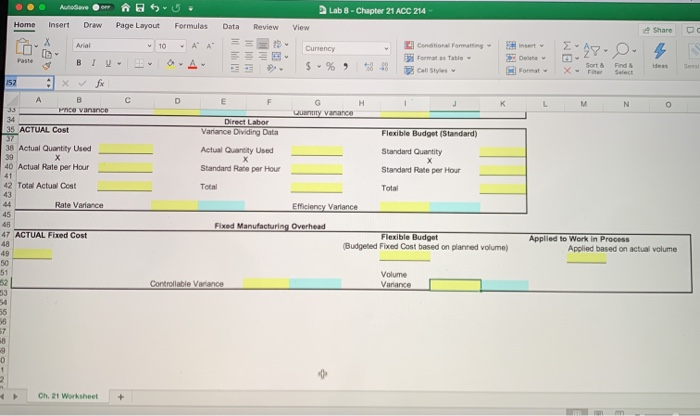Decrease indent icon

point(235,68)
